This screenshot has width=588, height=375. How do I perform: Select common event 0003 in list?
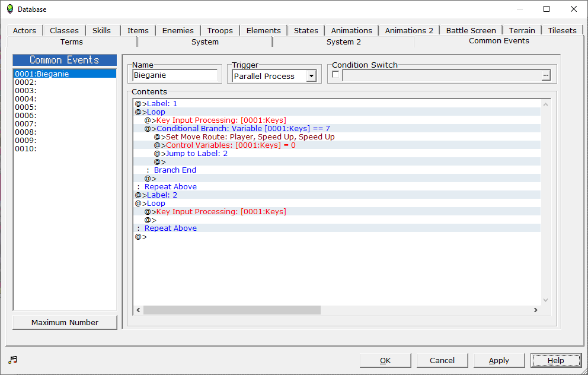click(65, 90)
